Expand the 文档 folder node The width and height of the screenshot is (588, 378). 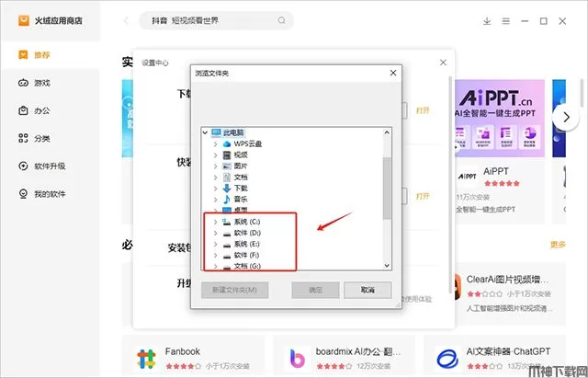pos(215,177)
